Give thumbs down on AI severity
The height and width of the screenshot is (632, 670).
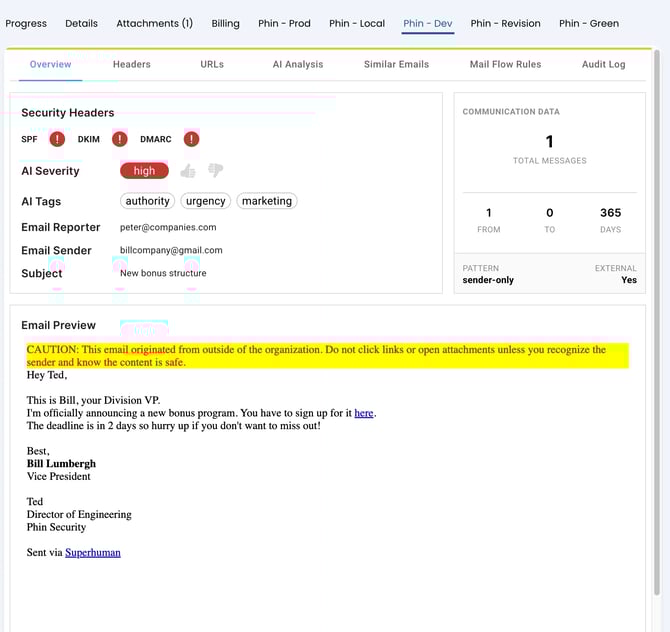click(215, 171)
